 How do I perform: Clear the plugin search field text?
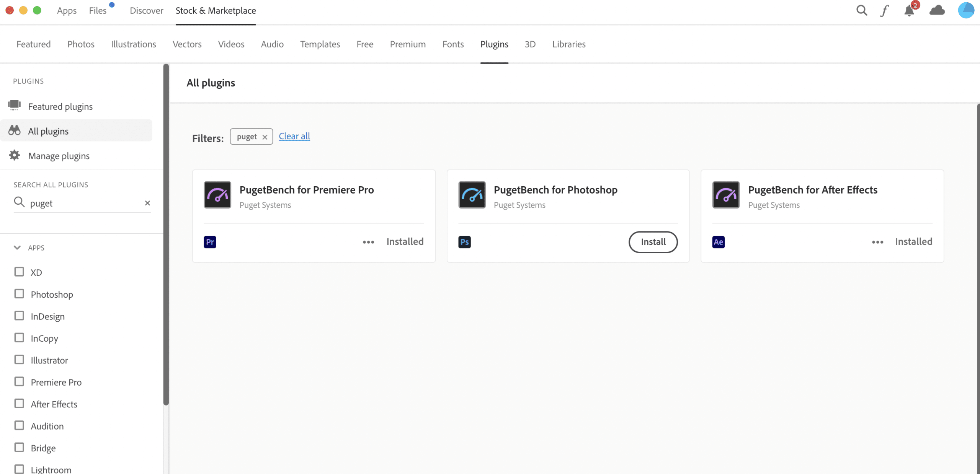point(147,203)
